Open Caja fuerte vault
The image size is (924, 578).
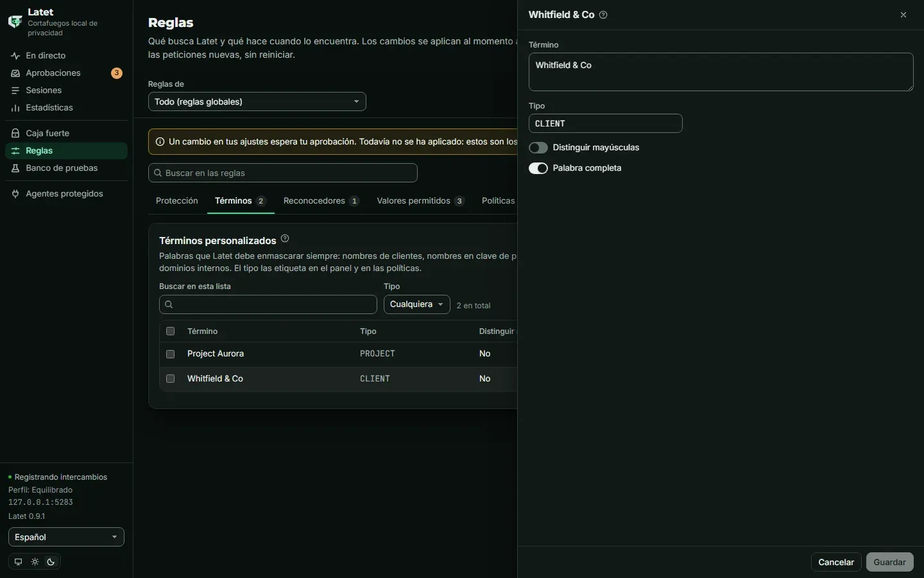tap(66, 134)
